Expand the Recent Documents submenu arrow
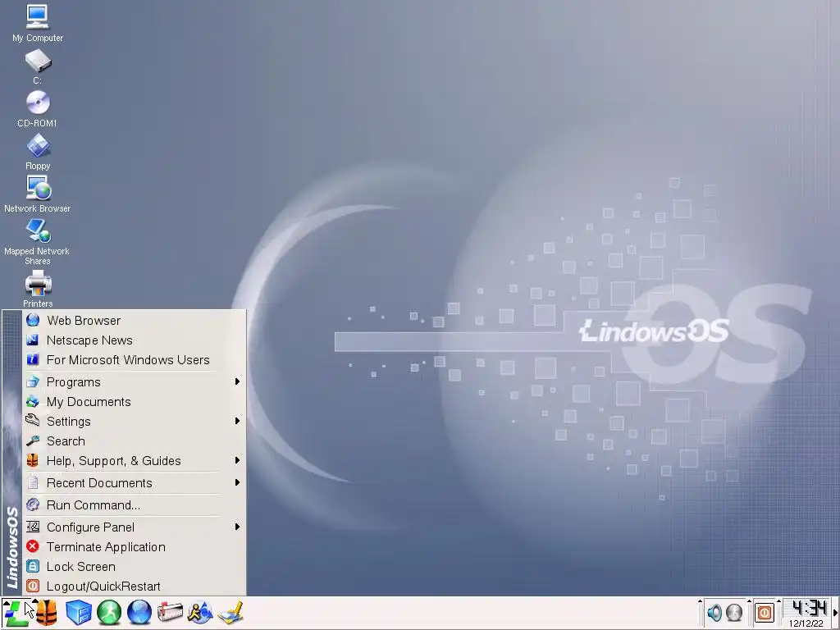The height and width of the screenshot is (630, 840). (237, 482)
